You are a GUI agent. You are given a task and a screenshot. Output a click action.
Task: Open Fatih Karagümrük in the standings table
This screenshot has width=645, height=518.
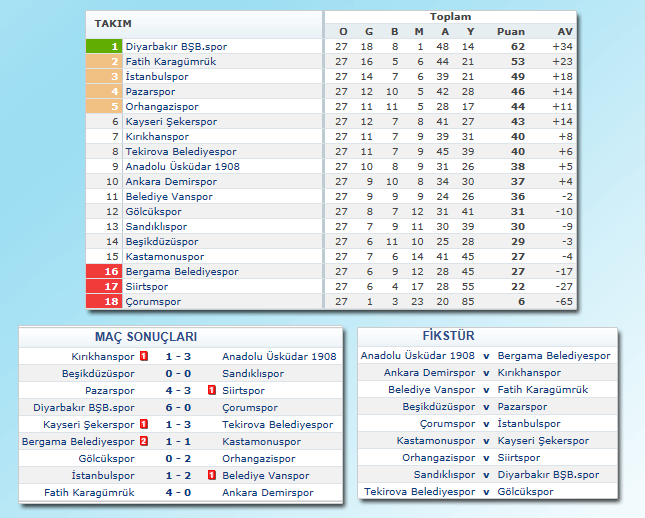click(x=170, y=61)
